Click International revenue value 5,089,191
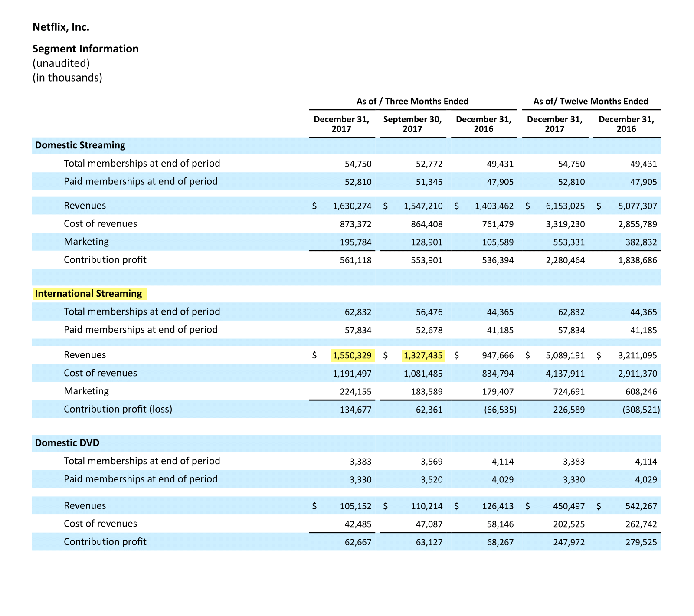This screenshot has height=616, width=694. (x=565, y=356)
